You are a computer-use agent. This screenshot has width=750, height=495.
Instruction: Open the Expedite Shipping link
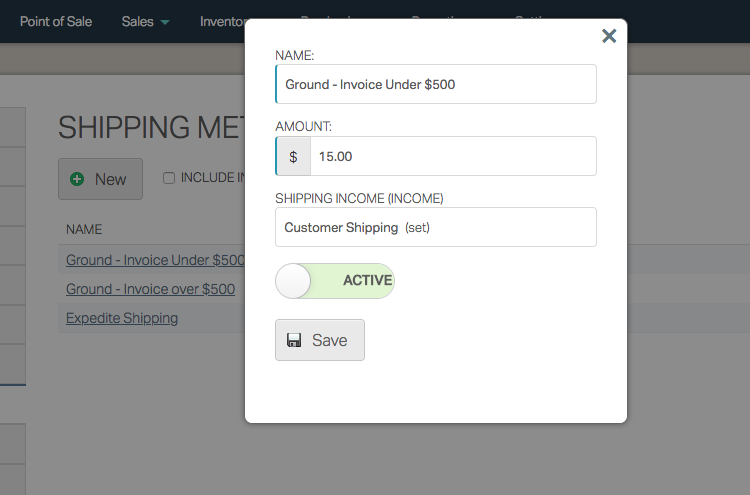pos(122,318)
